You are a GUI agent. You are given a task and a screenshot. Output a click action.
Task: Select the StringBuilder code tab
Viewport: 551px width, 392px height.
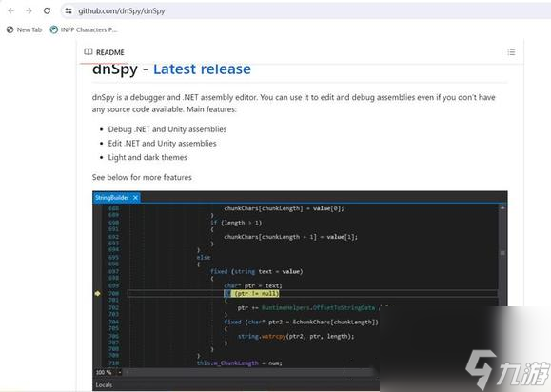coord(112,198)
